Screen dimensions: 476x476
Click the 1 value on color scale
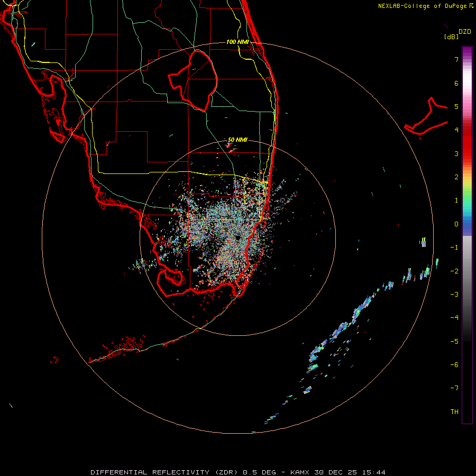pos(456,200)
